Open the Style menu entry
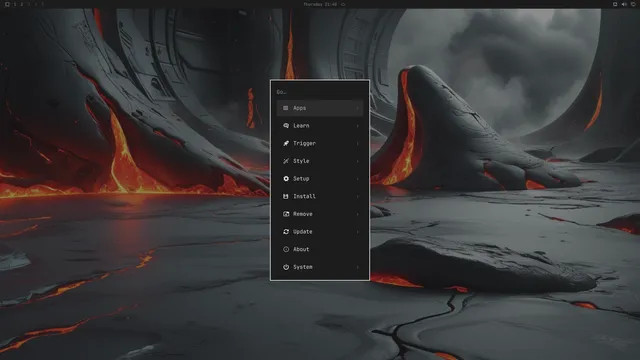 (x=320, y=161)
